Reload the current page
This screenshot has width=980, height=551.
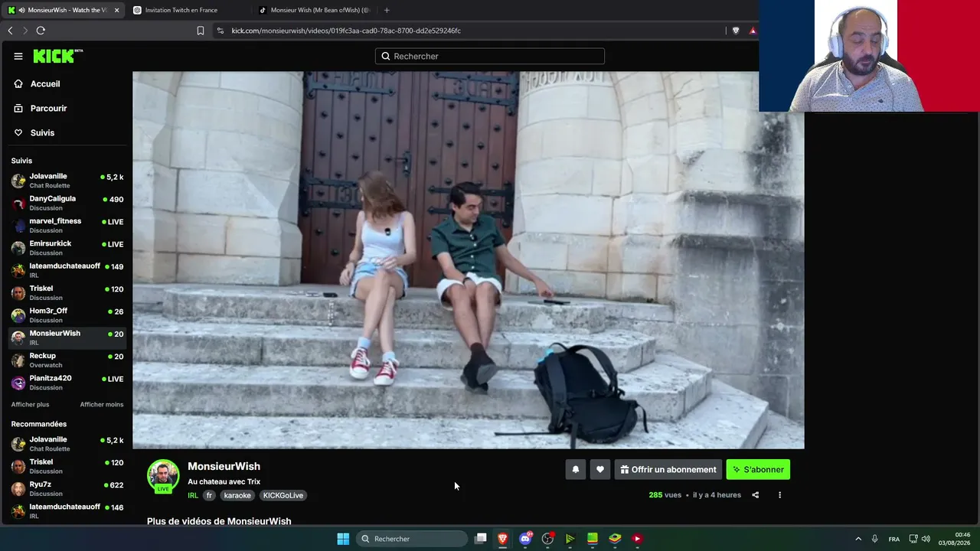(x=41, y=31)
